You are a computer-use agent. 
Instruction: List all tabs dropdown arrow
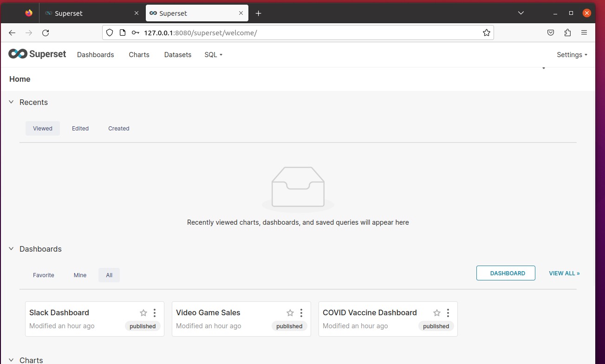[x=521, y=13]
